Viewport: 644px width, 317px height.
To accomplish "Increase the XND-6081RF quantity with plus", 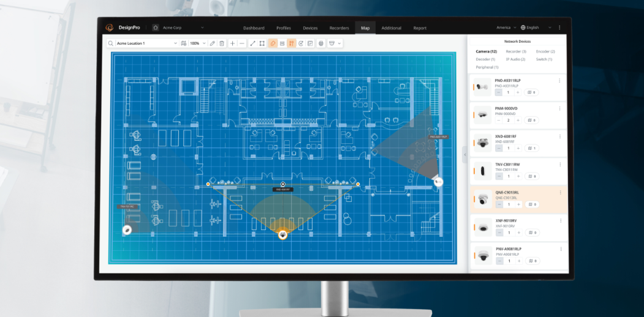I will [x=518, y=149].
